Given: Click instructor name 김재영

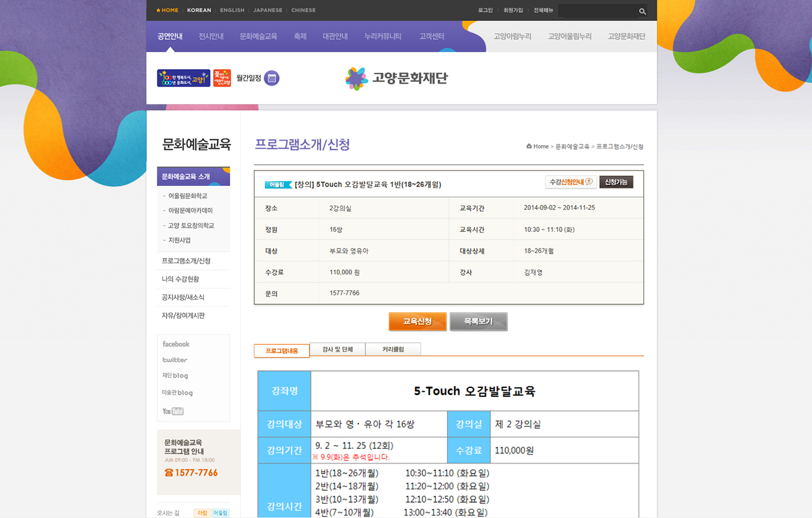Looking at the screenshot, I should pyautogui.click(x=534, y=273).
